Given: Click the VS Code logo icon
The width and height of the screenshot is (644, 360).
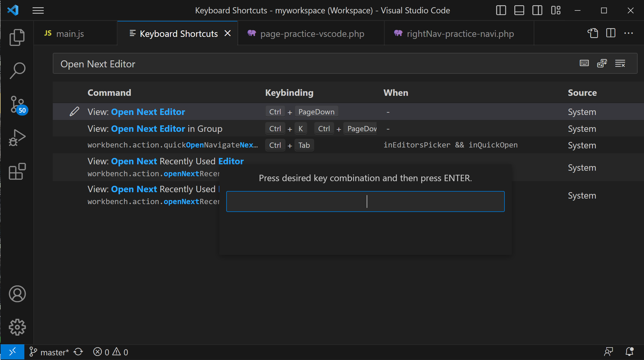Looking at the screenshot, I should (x=13, y=10).
